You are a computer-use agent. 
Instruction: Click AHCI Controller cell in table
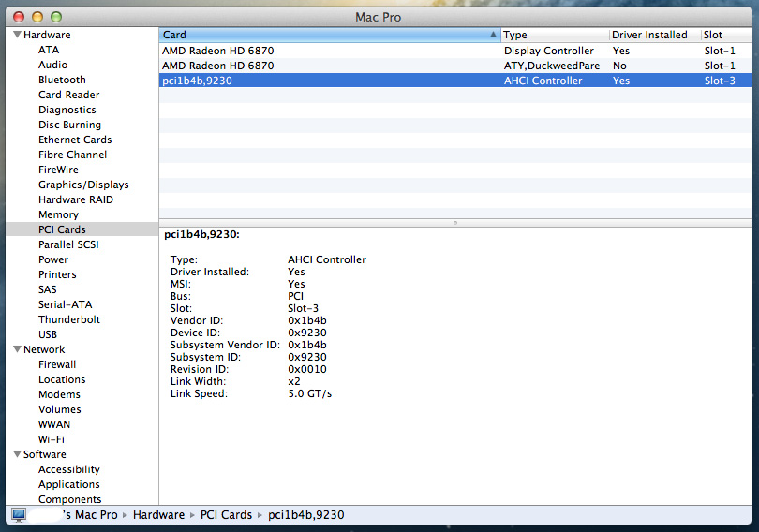click(x=543, y=81)
